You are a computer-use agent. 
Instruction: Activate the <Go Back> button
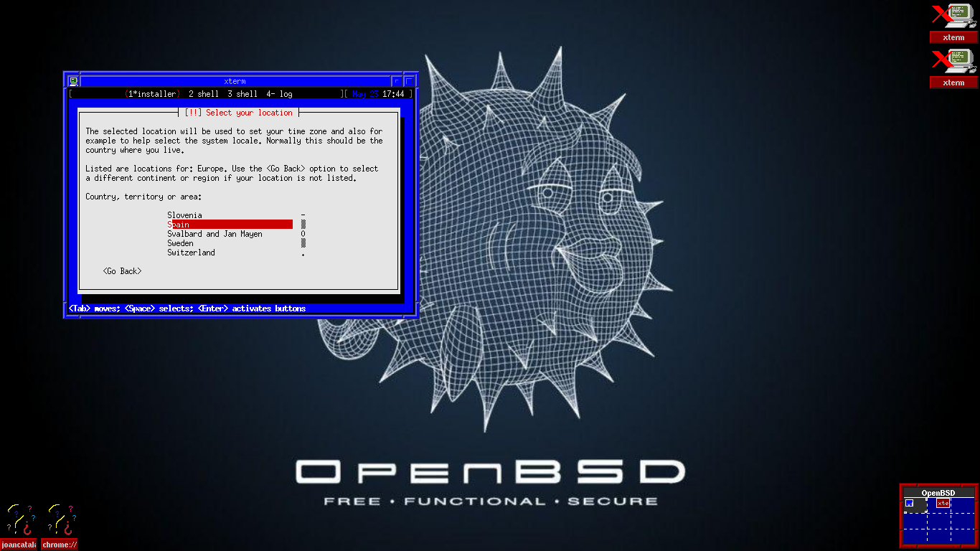pyautogui.click(x=122, y=271)
